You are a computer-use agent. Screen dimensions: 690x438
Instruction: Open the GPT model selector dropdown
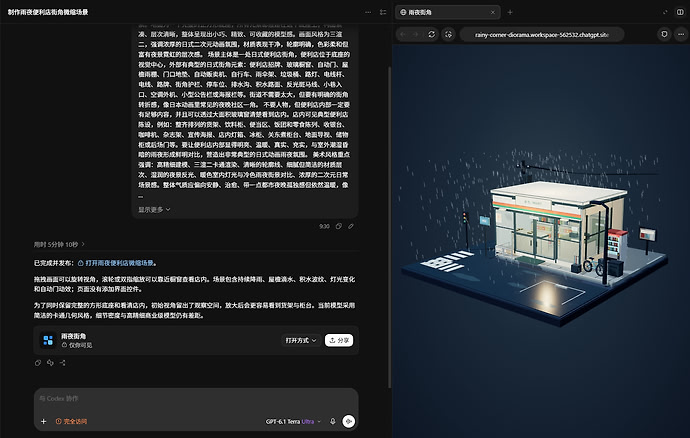click(x=293, y=421)
